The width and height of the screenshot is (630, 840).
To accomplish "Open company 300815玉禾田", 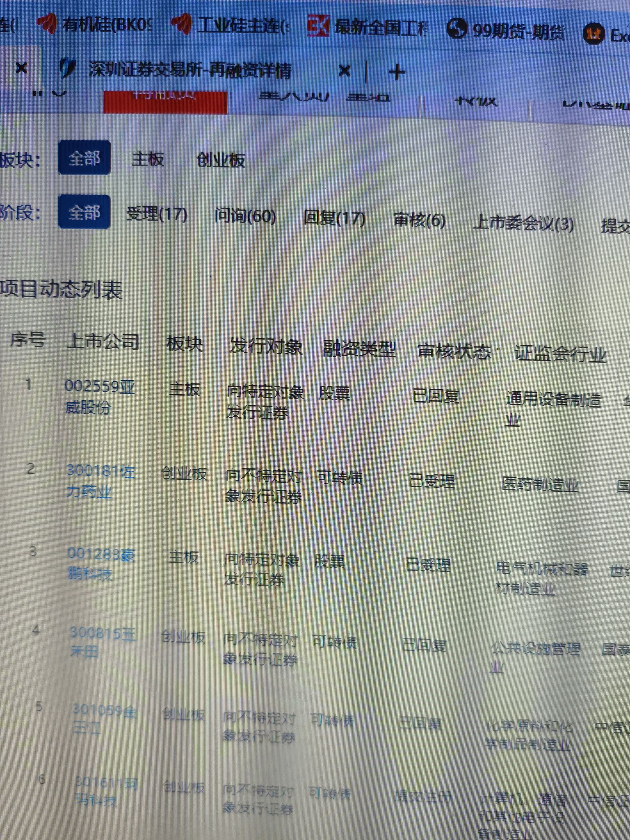I will [x=103, y=642].
